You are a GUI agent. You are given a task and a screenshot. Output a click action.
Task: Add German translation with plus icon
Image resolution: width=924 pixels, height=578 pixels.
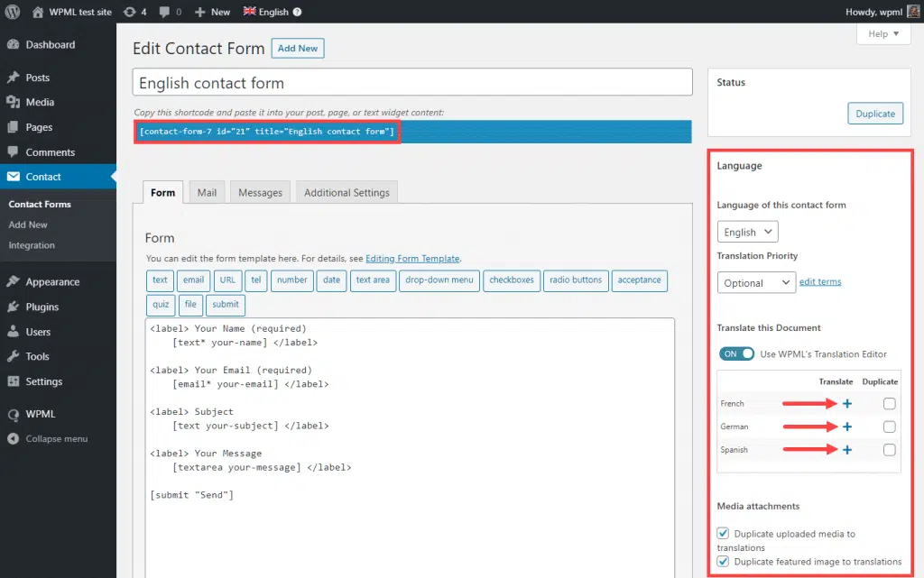click(x=847, y=427)
